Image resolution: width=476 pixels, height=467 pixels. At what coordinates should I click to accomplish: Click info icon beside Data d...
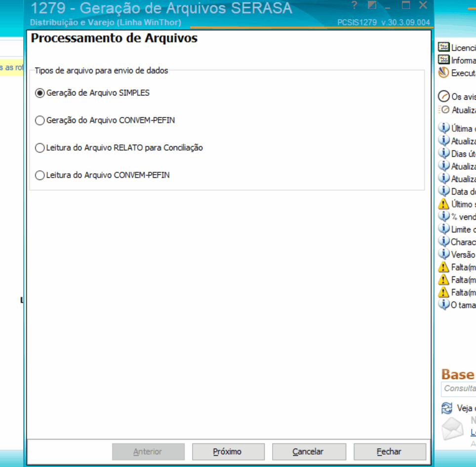pos(444,191)
